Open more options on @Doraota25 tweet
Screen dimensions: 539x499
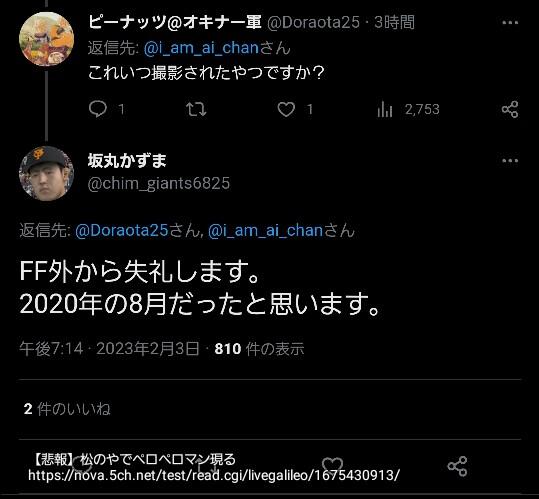click(x=510, y=23)
